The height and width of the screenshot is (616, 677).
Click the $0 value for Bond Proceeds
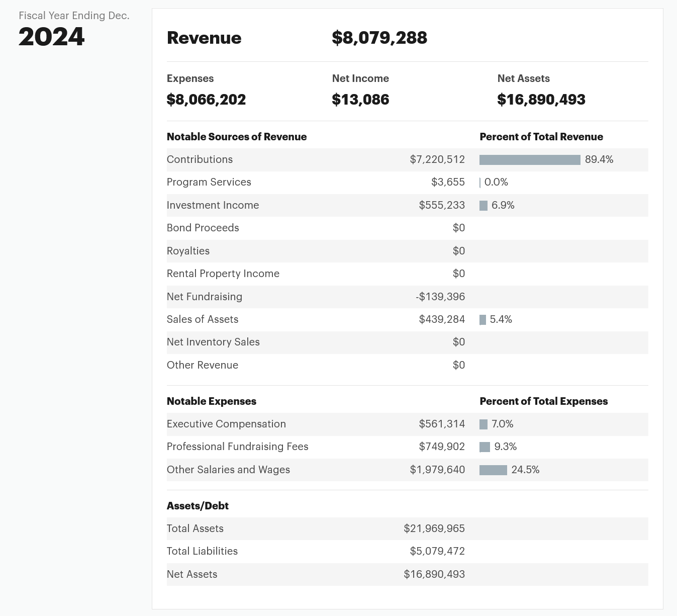pyautogui.click(x=459, y=228)
